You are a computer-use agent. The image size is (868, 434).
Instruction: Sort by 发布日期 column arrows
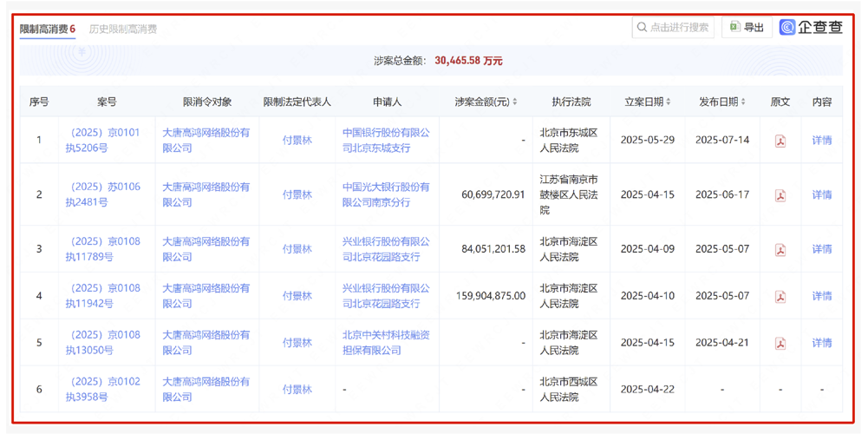click(x=743, y=102)
